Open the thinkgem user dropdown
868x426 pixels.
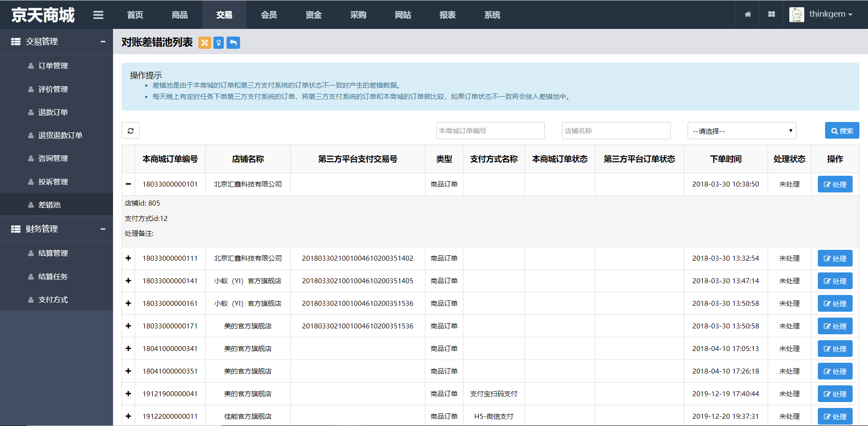(x=831, y=14)
